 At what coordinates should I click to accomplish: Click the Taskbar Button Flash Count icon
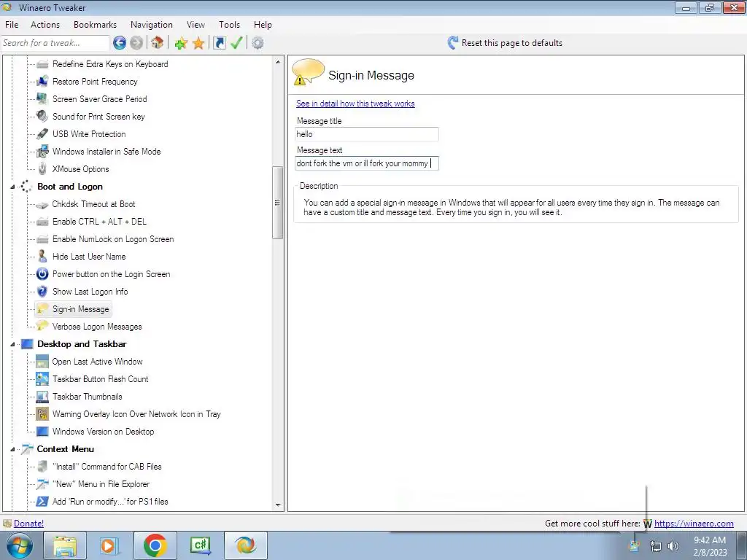tap(42, 379)
